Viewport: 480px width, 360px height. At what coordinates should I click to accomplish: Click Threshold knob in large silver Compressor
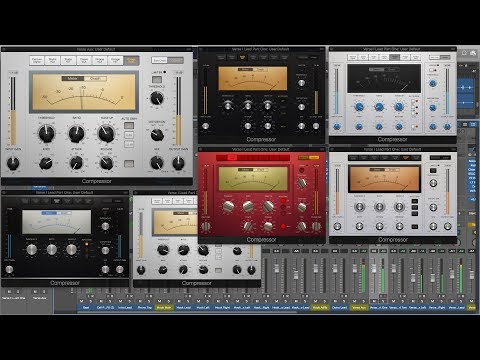[46, 133]
